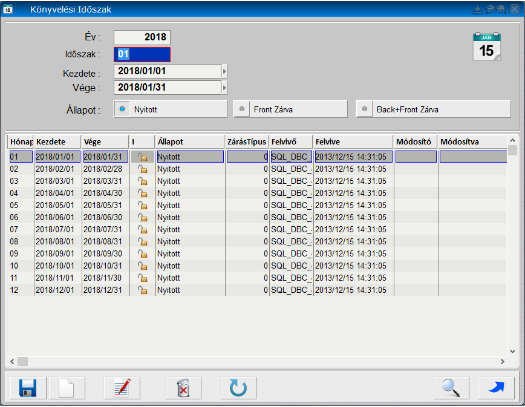Select month 06 row in the table

pos(257,217)
